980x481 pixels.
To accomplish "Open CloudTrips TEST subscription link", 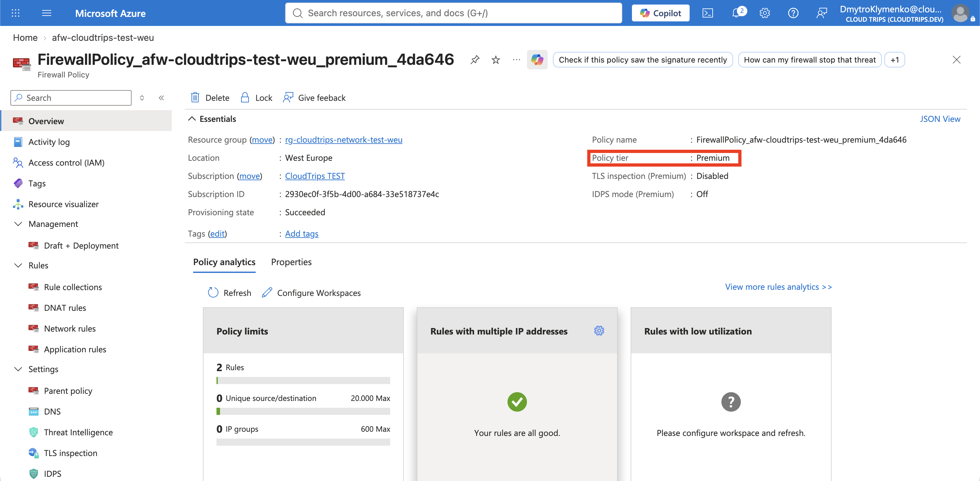I will [x=315, y=176].
